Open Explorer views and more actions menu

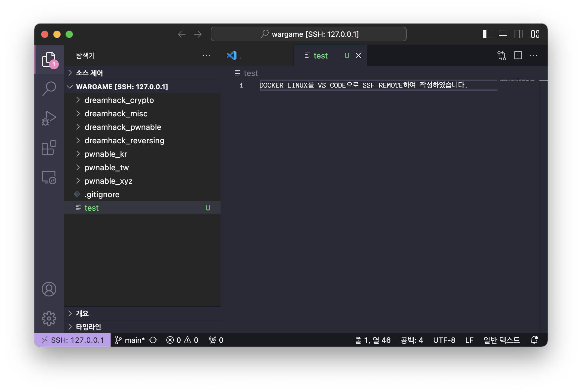(x=206, y=55)
